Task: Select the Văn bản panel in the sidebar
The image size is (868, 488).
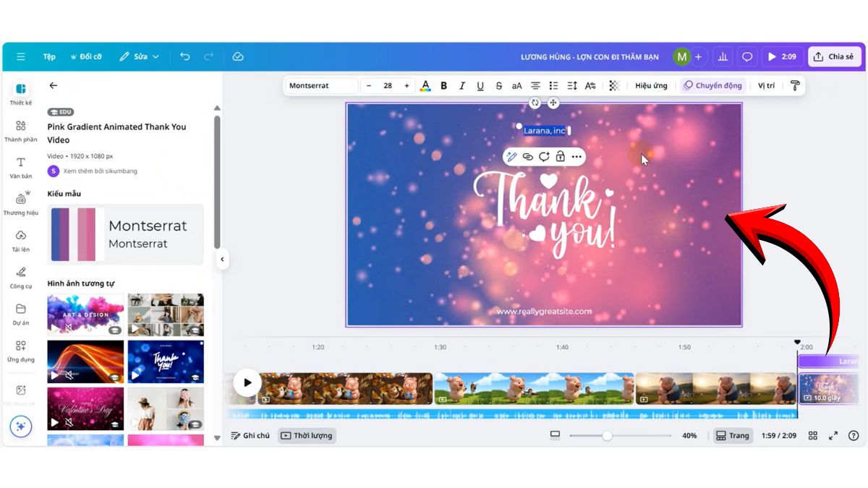Action: click(21, 168)
